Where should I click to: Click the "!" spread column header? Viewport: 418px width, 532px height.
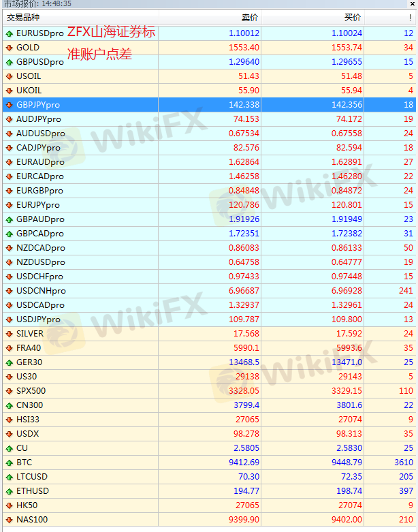click(409, 18)
